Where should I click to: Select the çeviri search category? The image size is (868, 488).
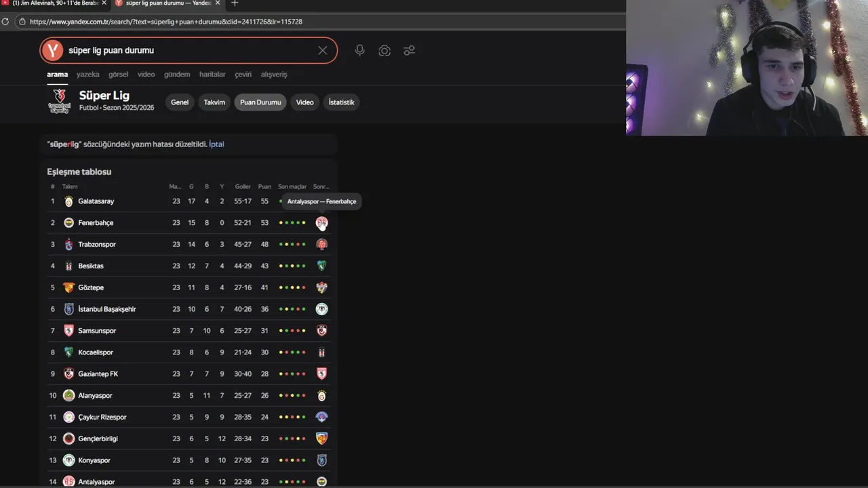243,75
